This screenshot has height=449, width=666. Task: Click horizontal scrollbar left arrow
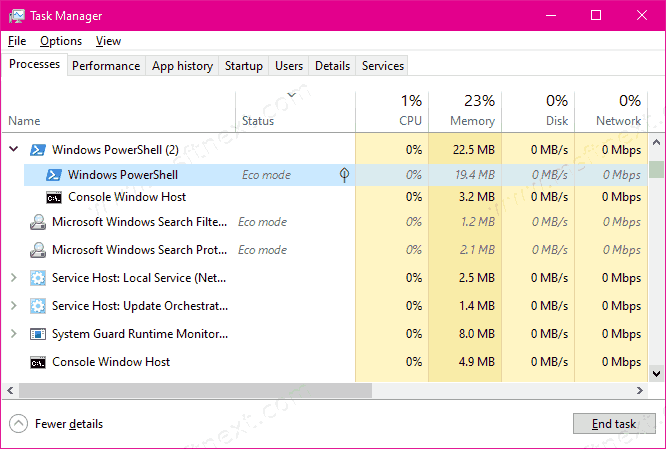tap(10, 390)
